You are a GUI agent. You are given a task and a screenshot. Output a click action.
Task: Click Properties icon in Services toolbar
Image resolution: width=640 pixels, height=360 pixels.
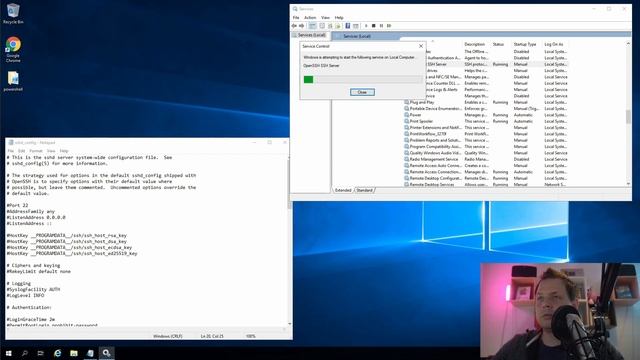click(x=322, y=26)
